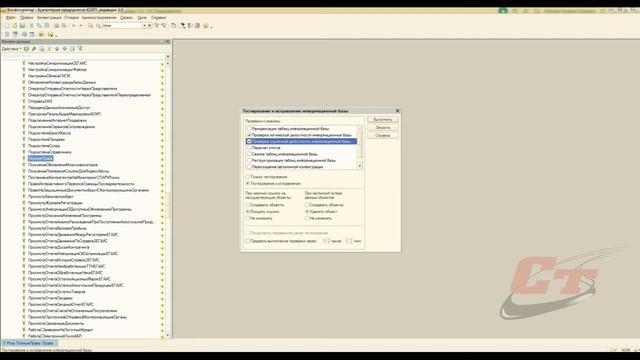Open the Администрирование menu

point(99,18)
